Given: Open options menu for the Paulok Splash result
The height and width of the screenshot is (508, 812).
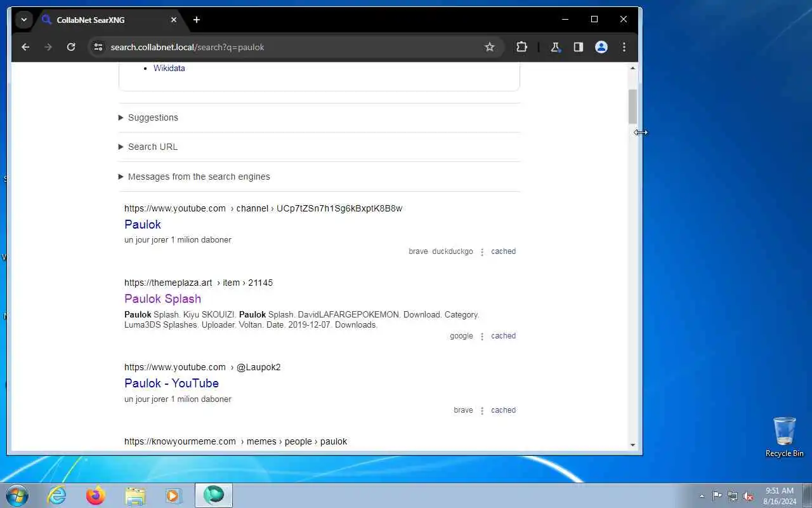Looking at the screenshot, I should tap(482, 337).
